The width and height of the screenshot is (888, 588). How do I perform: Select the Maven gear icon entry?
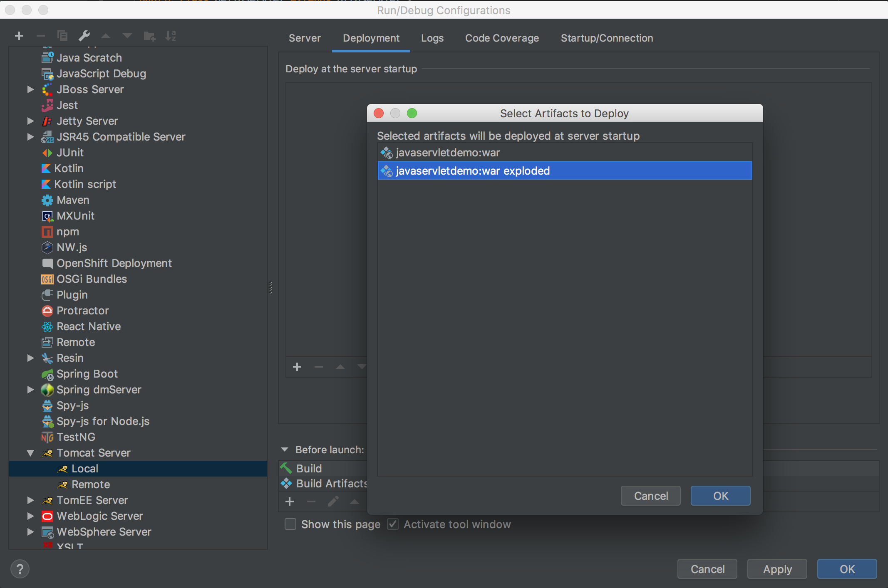click(x=47, y=200)
